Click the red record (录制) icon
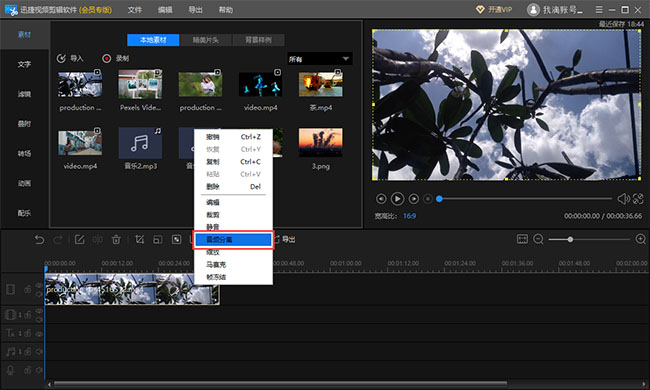 pos(107,58)
